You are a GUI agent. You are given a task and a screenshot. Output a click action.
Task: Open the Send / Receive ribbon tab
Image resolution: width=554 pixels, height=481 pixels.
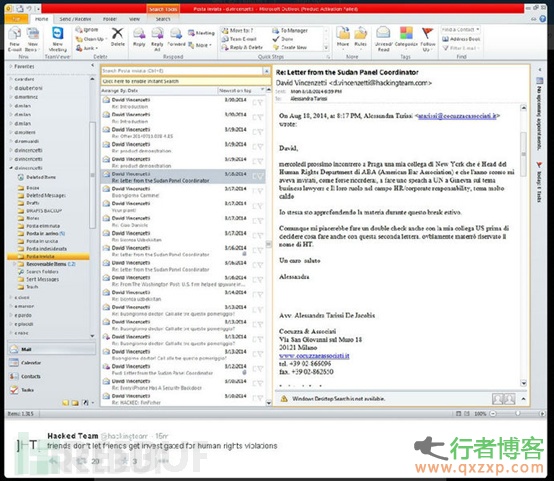(x=75, y=19)
